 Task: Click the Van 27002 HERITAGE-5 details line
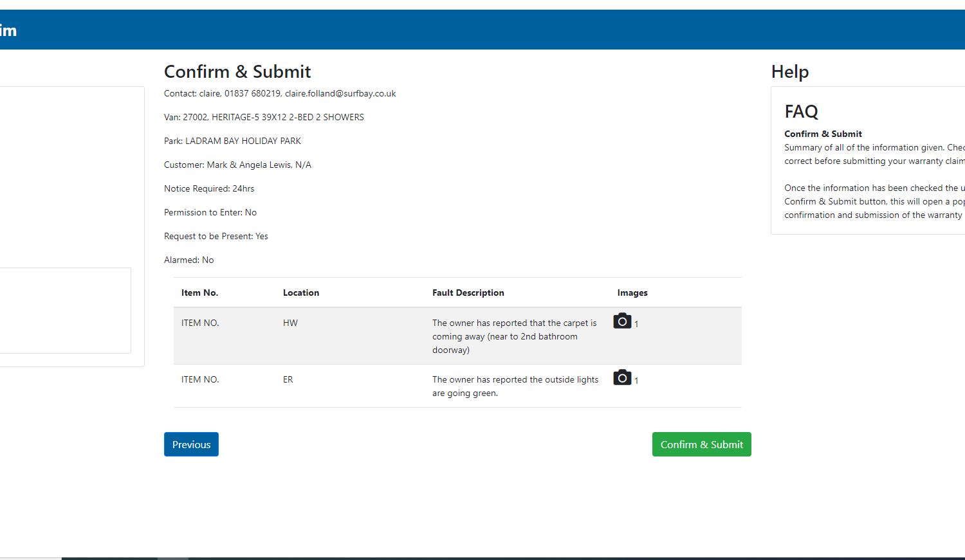(x=264, y=117)
